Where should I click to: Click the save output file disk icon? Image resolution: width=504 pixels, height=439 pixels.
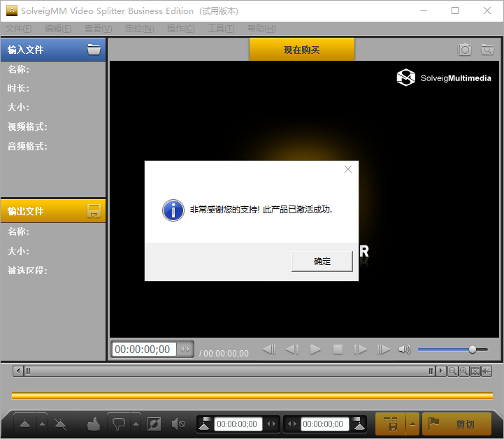(94, 211)
